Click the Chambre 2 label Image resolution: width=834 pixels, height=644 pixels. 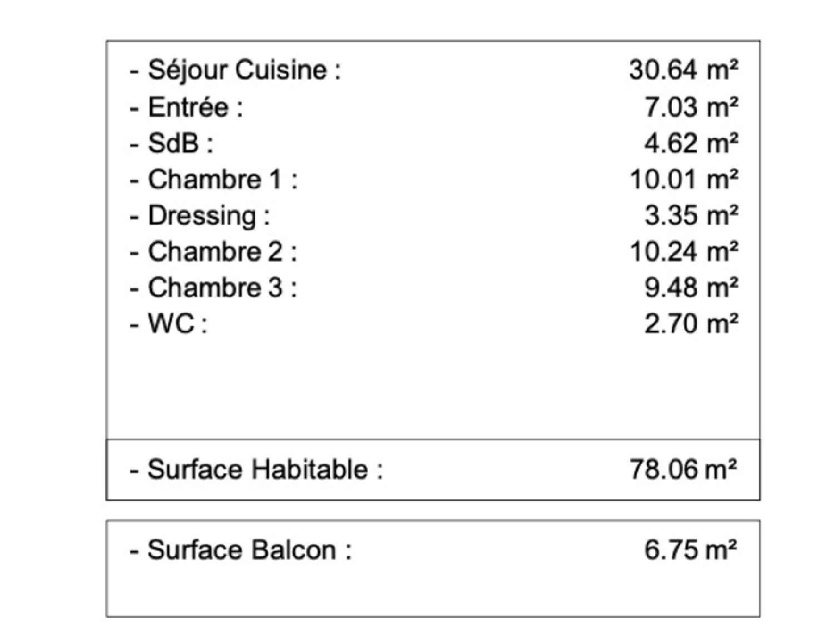[214, 252]
